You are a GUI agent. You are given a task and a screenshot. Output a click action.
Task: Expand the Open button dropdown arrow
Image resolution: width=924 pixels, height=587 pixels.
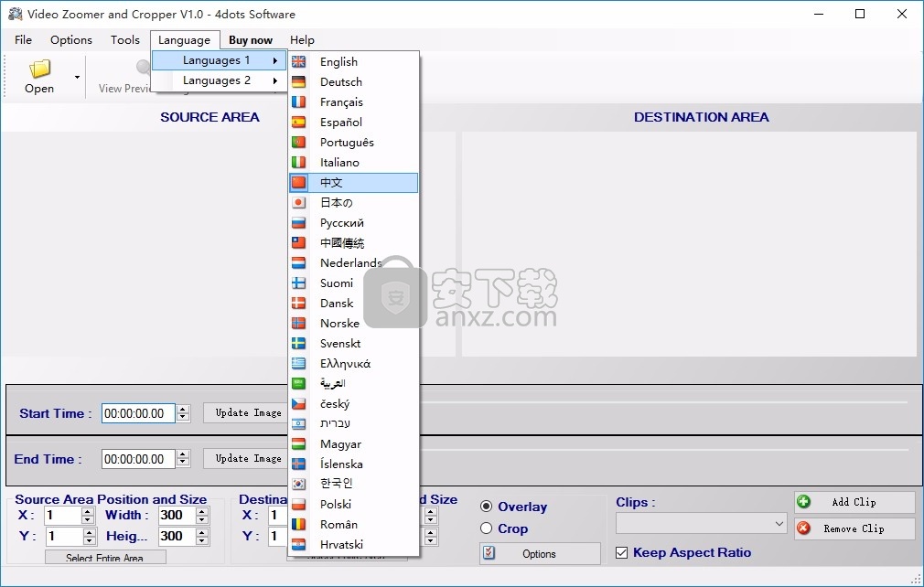coord(77,77)
